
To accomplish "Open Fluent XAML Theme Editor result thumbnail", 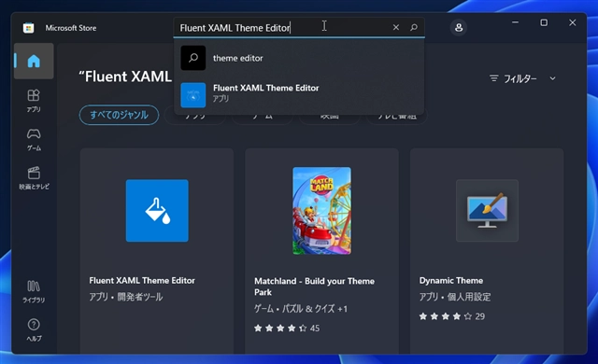I will click(x=157, y=211).
